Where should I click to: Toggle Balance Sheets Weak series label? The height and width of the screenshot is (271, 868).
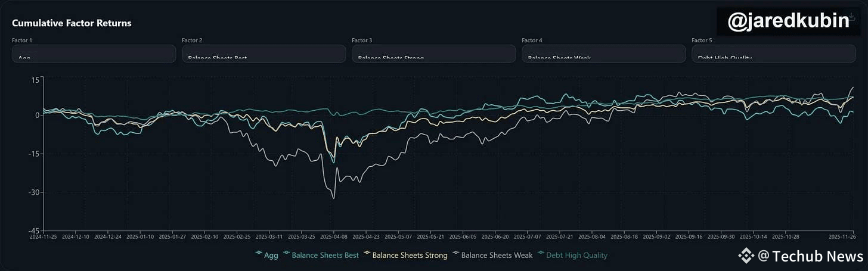[x=497, y=256]
